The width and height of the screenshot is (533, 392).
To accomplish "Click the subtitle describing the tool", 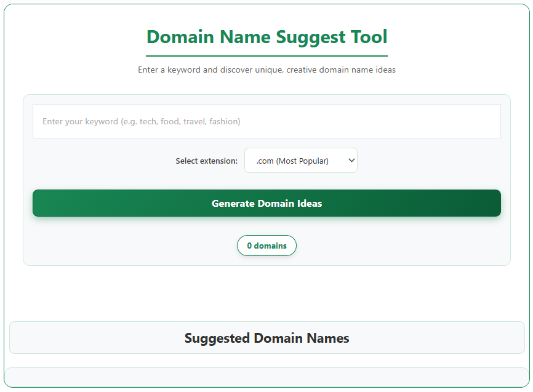I will [x=266, y=70].
